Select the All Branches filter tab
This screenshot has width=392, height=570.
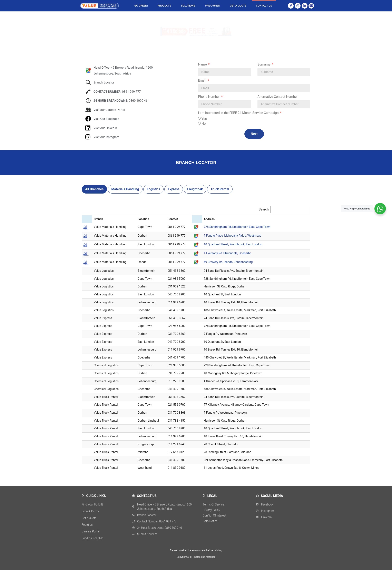pyautogui.click(x=94, y=189)
